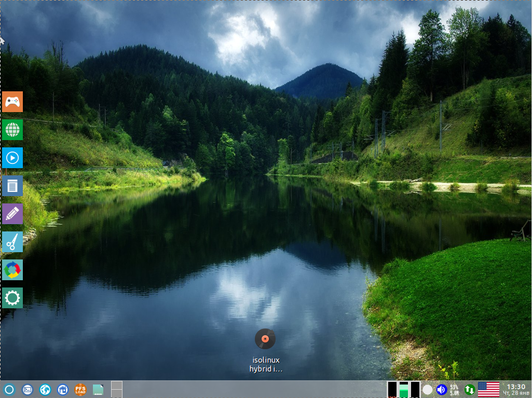
Task: Click the green memory card taskbar icon
Action: click(98, 389)
